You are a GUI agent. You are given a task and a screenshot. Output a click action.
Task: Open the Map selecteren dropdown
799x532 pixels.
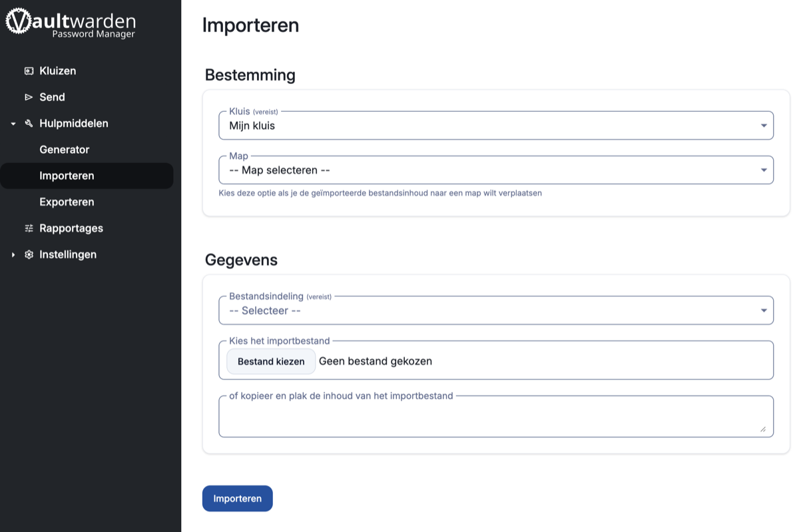click(496, 170)
